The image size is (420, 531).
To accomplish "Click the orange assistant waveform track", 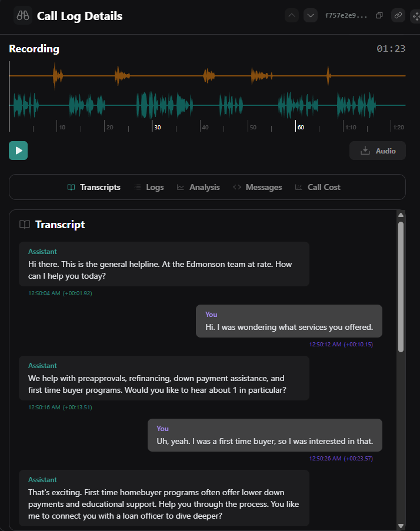I will pyautogui.click(x=206, y=76).
